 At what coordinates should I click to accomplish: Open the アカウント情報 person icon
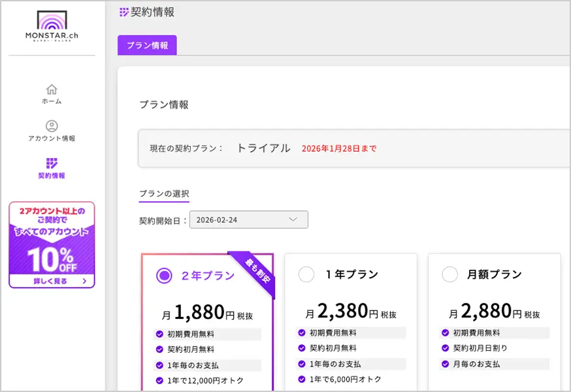52,126
